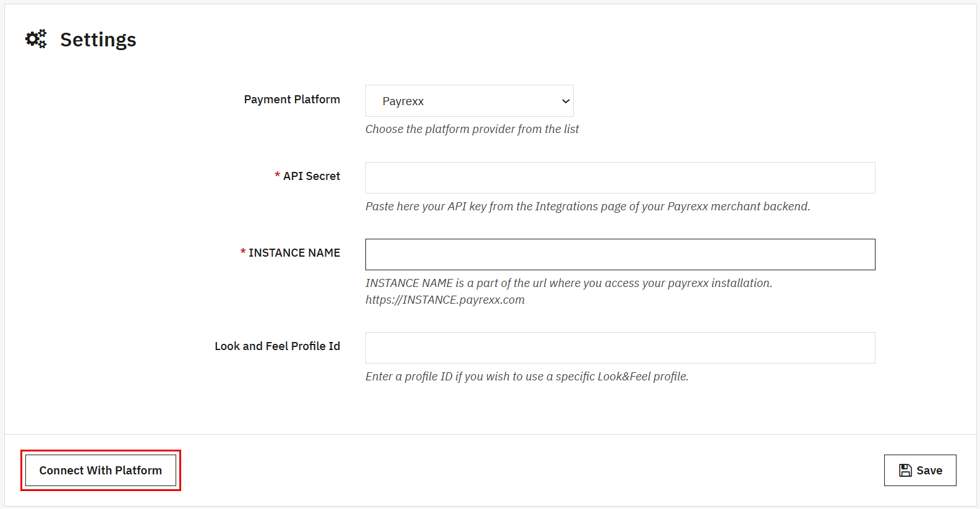Click the API Secret label text
The width and height of the screenshot is (980, 509).
(x=312, y=176)
